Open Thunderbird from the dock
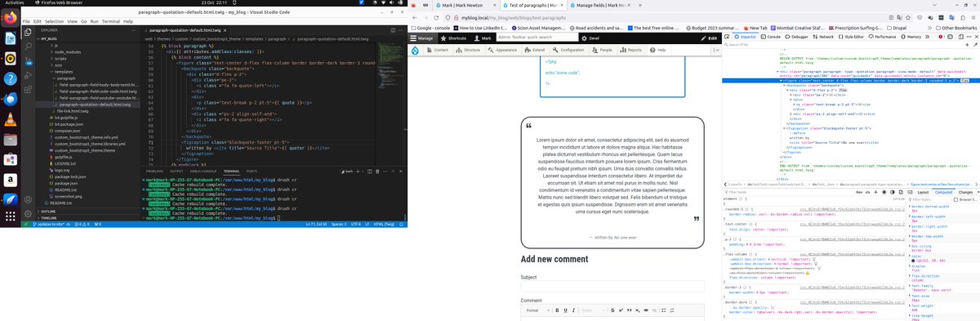980x321 pixels. click(10, 100)
